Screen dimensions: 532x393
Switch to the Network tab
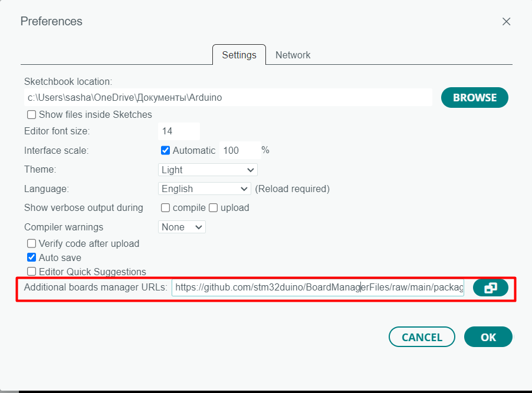(293, 55)
